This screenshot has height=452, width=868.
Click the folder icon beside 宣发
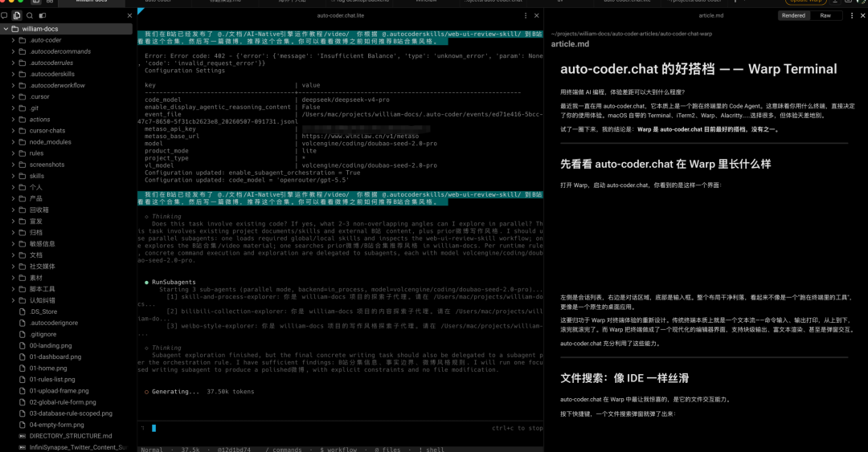23,222
